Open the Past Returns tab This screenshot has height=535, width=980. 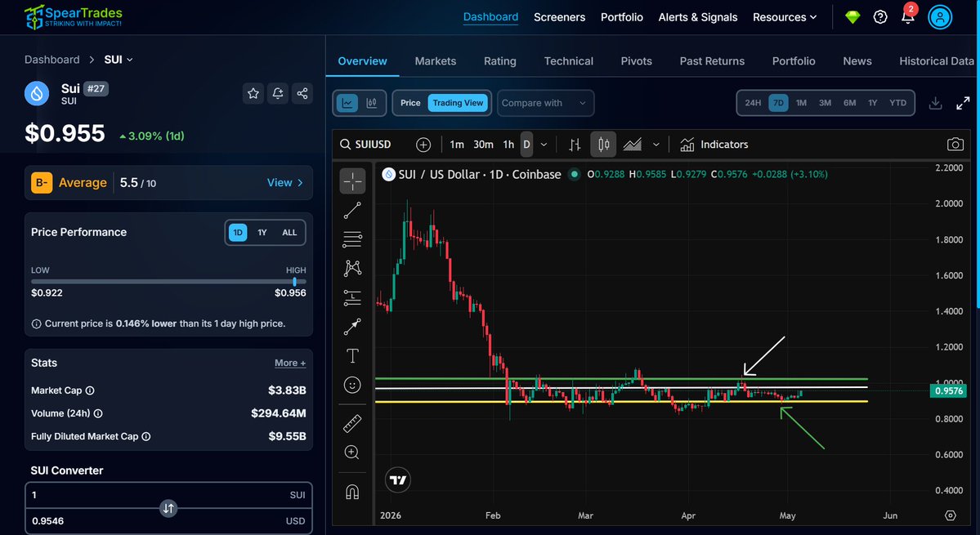coord(712,61)
